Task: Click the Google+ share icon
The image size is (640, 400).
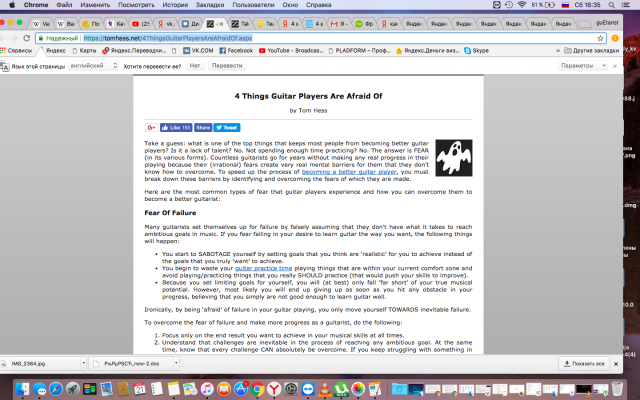Action: tap(151, 128)
